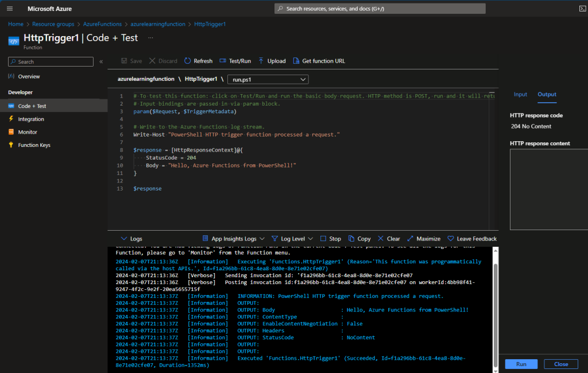This screenshot has width=588, height=373.
Task: Click the Stop square icon
Action: 323,238
